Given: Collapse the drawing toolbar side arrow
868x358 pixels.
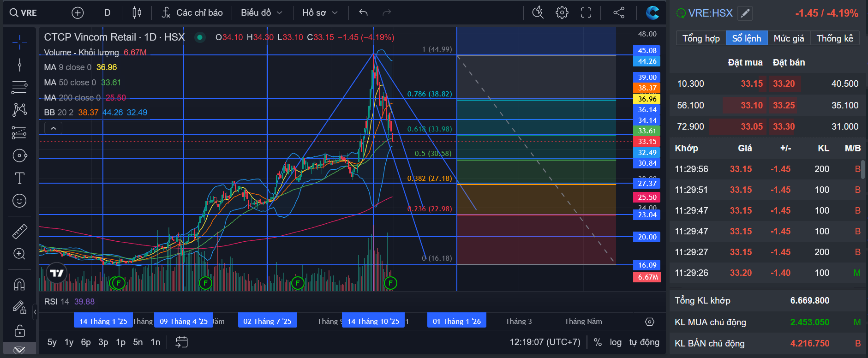Looking at the screenshot, I should click(x=35, y=312).
